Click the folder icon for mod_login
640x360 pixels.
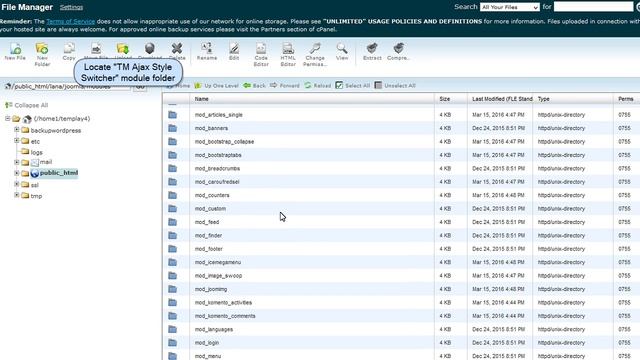click(173, 343)
